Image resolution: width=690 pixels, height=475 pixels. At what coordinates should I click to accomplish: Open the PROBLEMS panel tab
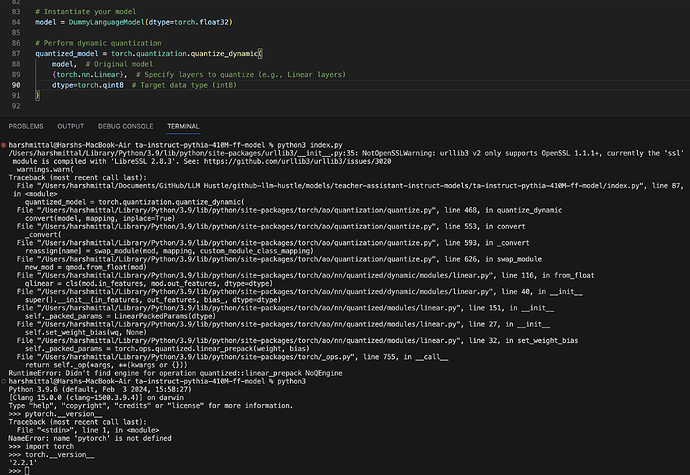pos(25,126)
